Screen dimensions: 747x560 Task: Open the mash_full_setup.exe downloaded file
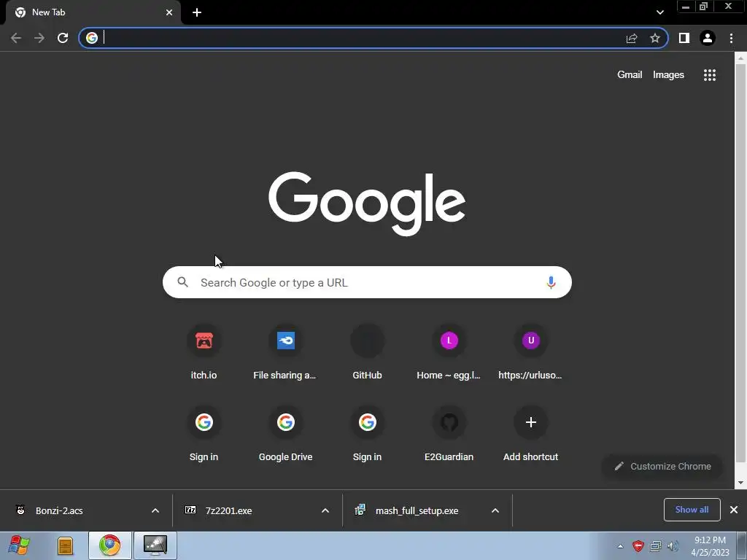coord(417,510)
